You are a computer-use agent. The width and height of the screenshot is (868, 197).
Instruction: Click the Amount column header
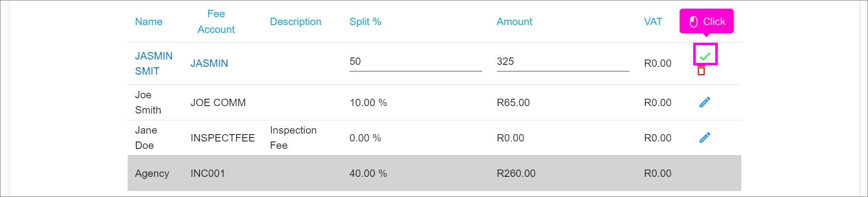tap(514, 22)
